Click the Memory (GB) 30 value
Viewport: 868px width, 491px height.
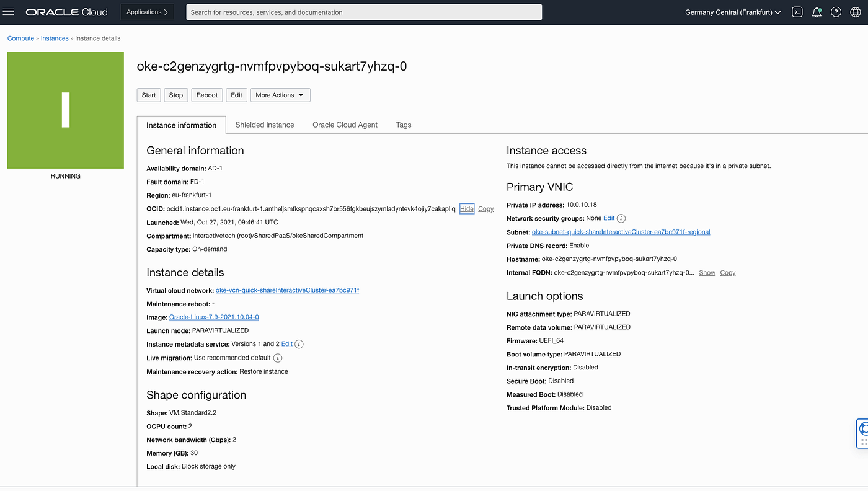pyautogui.click(x=194, y=453)
